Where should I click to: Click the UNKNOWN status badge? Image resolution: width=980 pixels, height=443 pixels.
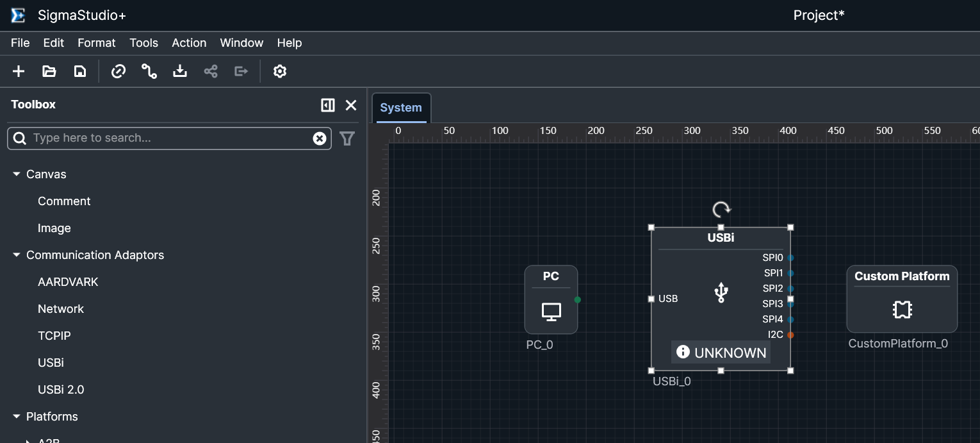(x=721, y=353)
